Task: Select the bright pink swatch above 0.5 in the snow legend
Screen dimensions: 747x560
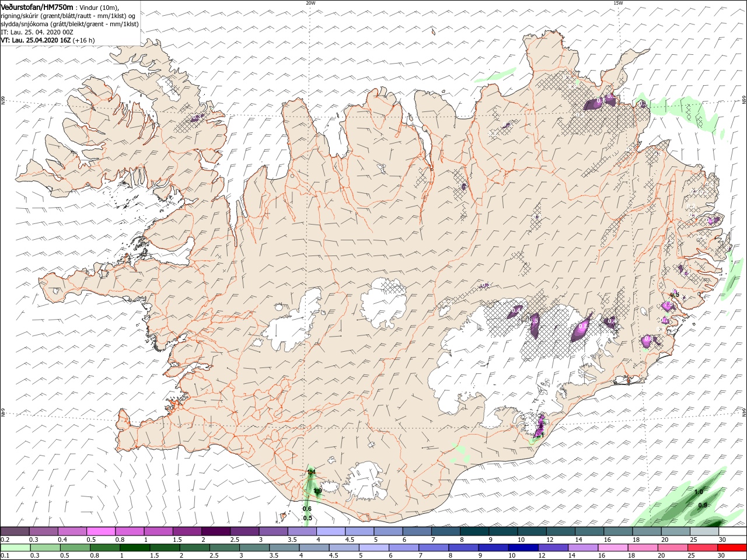Action: tap(101, 531)
